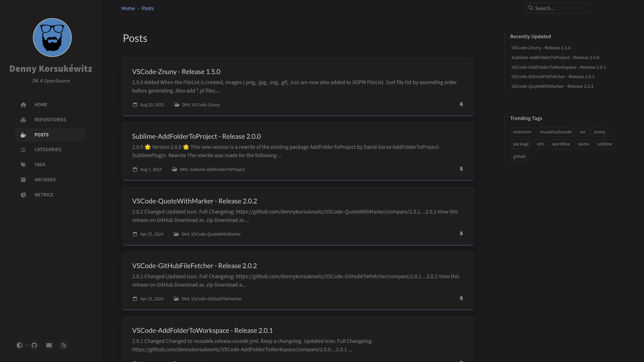Open VSCode-GitHubFileFetcher - Release 2.0.2 post title
Image resolution: width=644 pixels, height=362 pixels.
pyautogui.click(x=194, y=266)
